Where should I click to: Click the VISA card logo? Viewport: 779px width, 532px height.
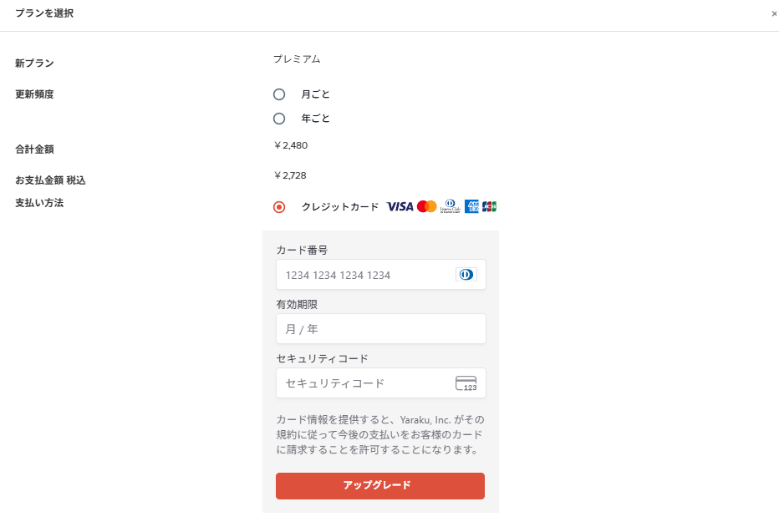(400, 206)
